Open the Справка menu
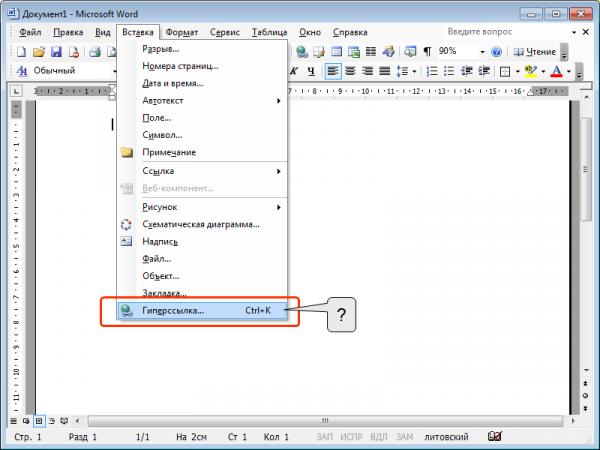The width and height of the screenshot is (600, 450). 350,33
